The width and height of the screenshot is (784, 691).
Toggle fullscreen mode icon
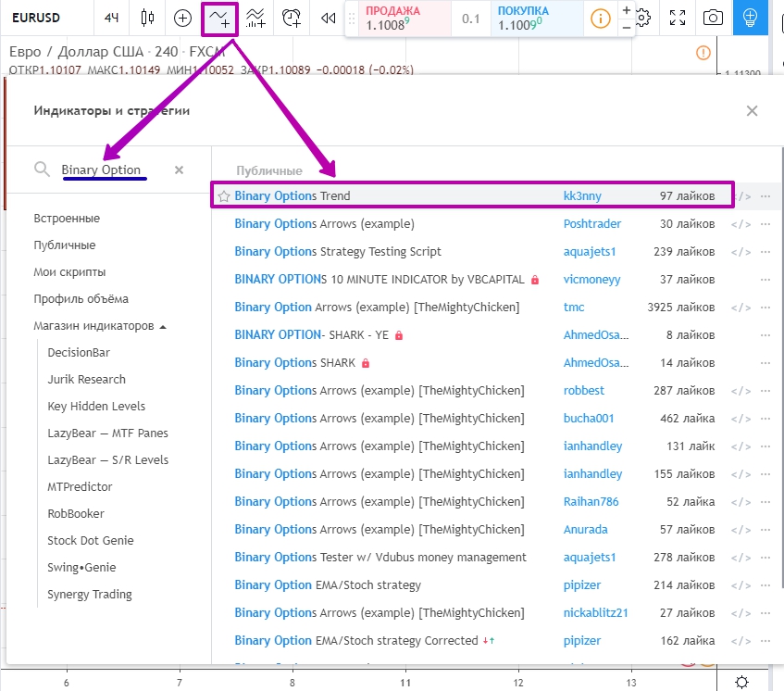678,18
